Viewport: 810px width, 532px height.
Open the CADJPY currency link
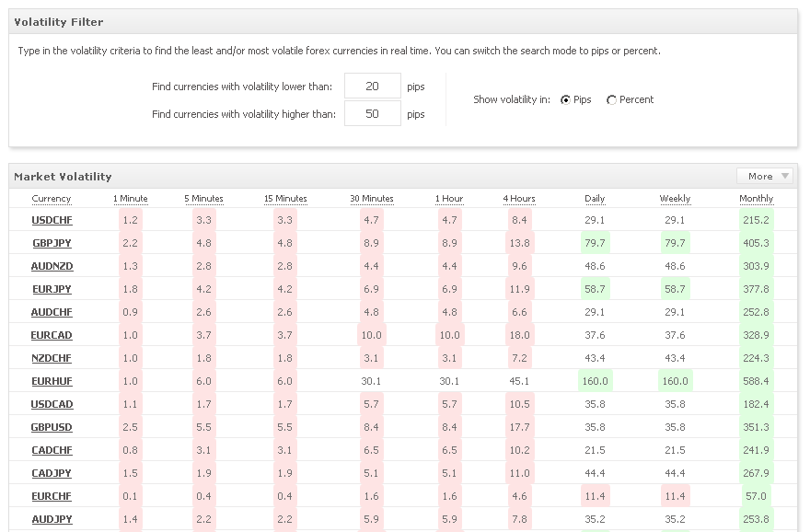pos(52,473)
